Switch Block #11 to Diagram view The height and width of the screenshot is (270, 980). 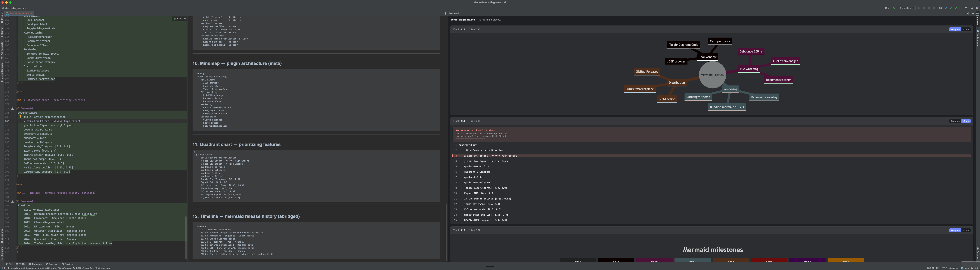[955, 121]
